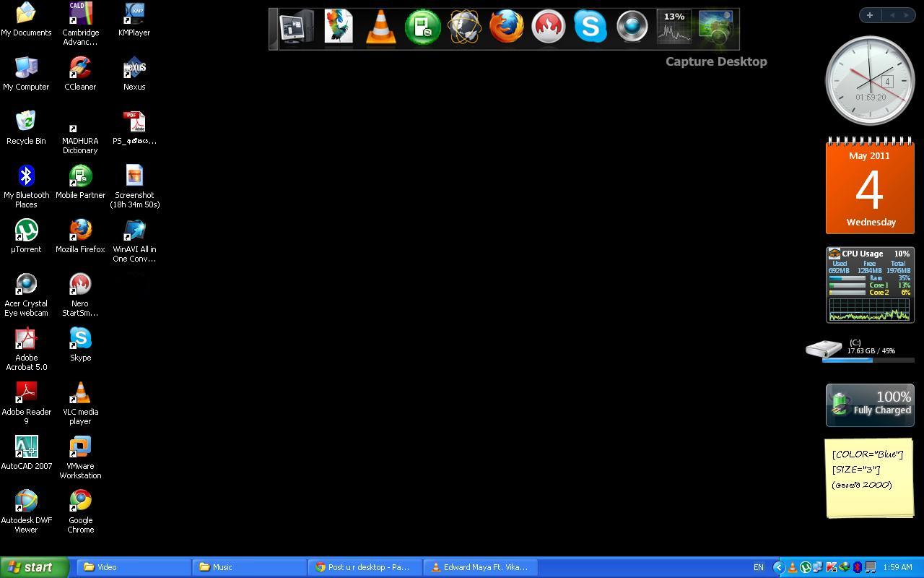Image resolution: width=924 pixels, height=578 pixels.
Task: Click the Internet Download Manager tray icon
Action: 844,567
